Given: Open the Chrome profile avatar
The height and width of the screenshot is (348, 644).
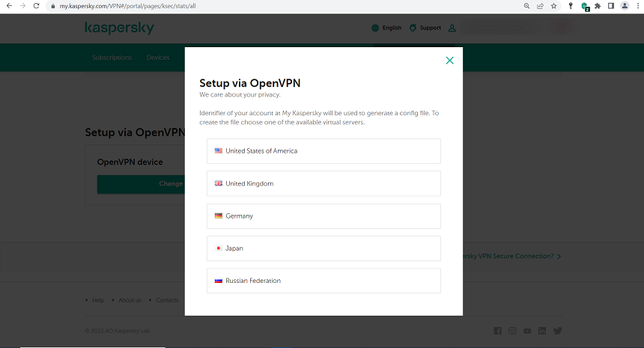Looking at the screenshot, I should (625, 6).
